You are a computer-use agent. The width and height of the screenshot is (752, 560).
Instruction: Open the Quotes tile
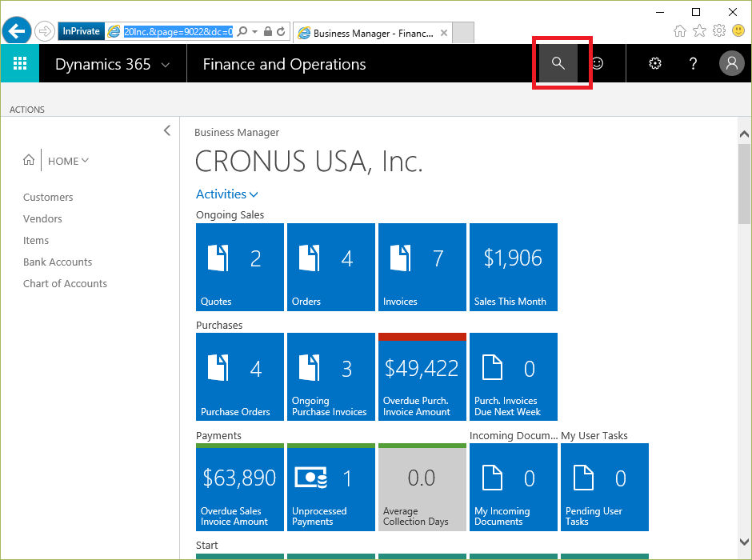click(240, 267)
